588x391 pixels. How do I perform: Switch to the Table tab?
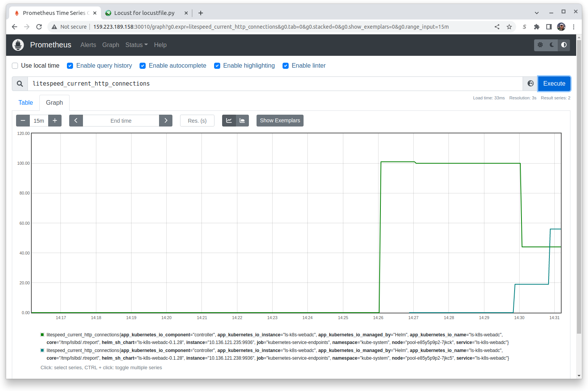pos(26,103)
